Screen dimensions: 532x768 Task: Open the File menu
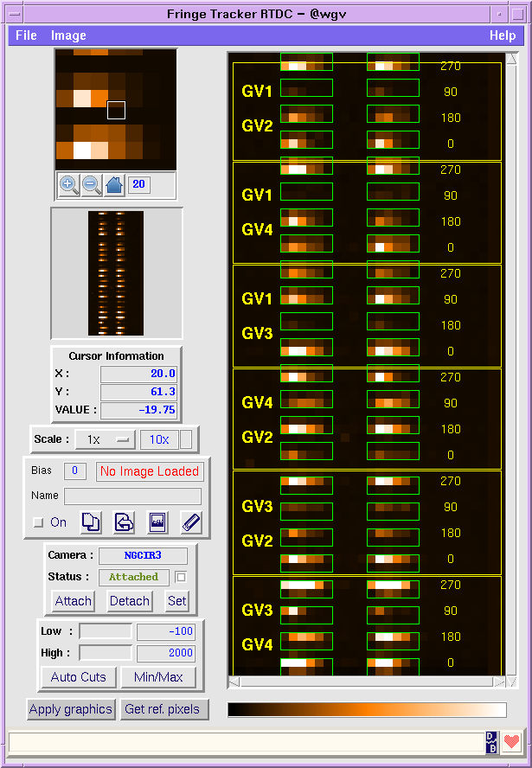click(26, 35)
